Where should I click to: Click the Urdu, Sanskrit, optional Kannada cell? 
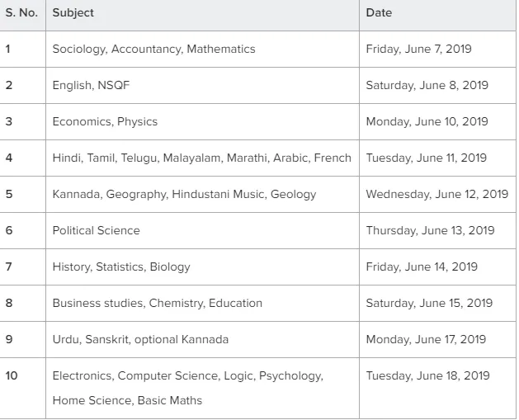point(202,340)
